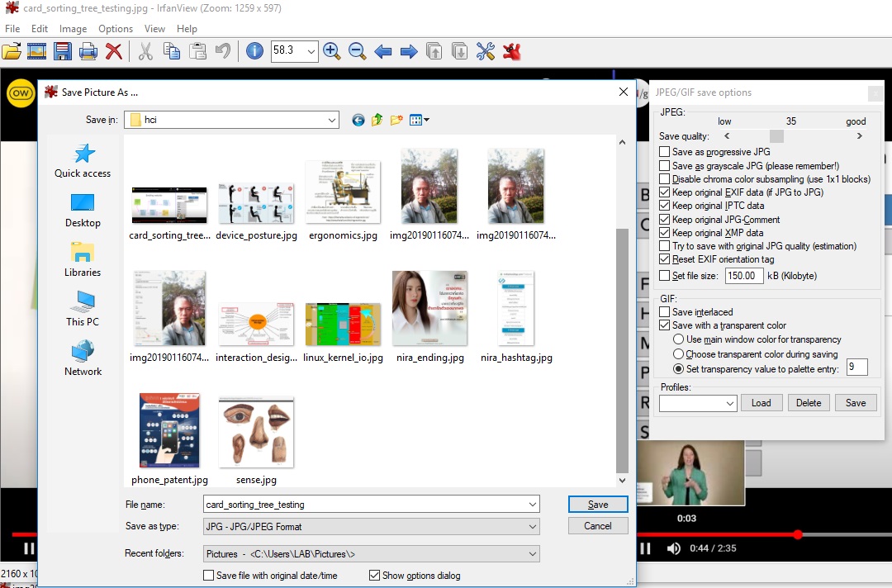Increase save quality with right slider arrow

point(860,136)
